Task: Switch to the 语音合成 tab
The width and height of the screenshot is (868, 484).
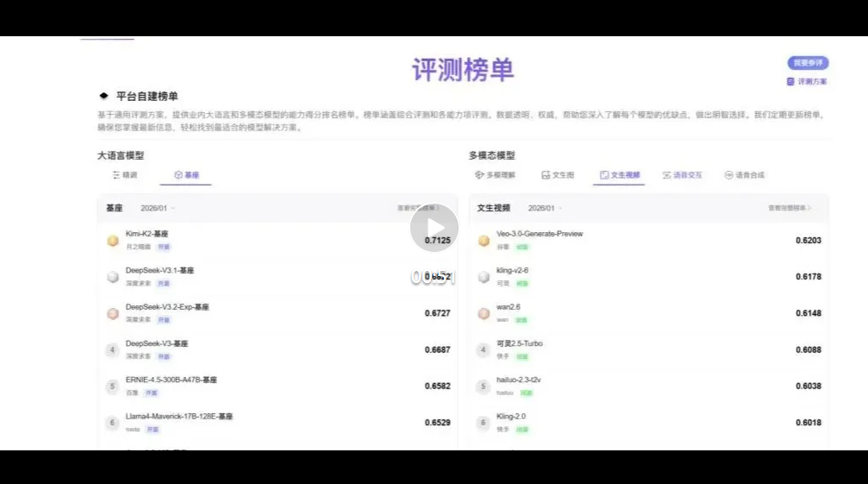Action: (x=744, y=175)
